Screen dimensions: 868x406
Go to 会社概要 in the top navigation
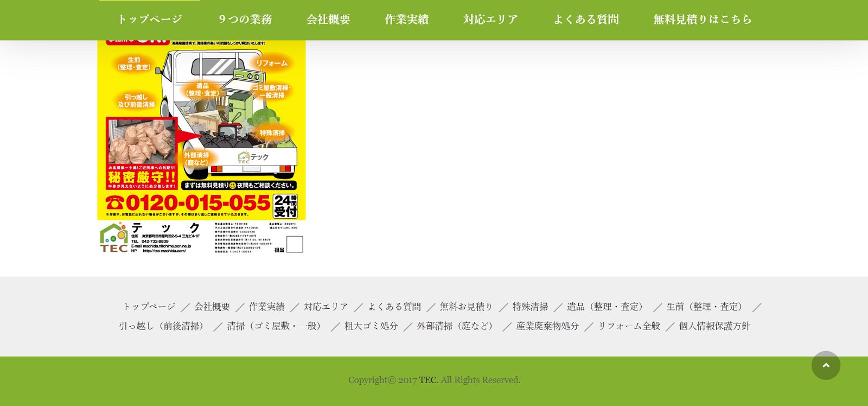[328, 20]
